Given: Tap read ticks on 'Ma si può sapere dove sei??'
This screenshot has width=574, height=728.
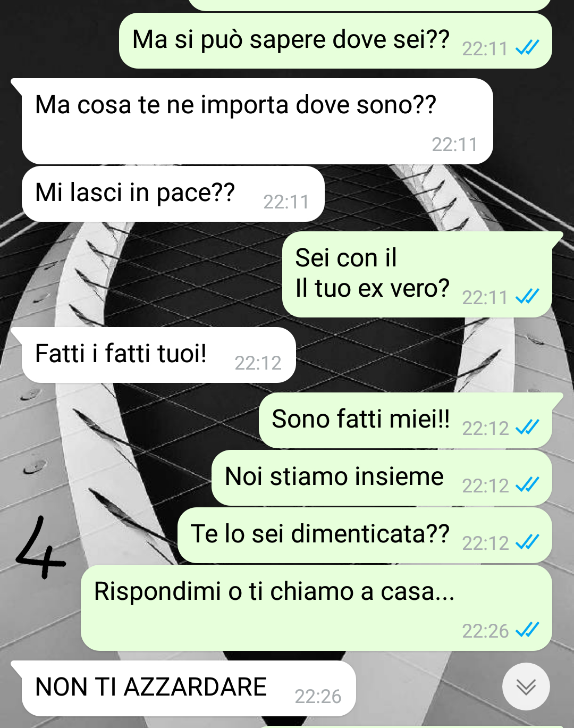Looking at the screenshot, I should click(x=528, y=48).
